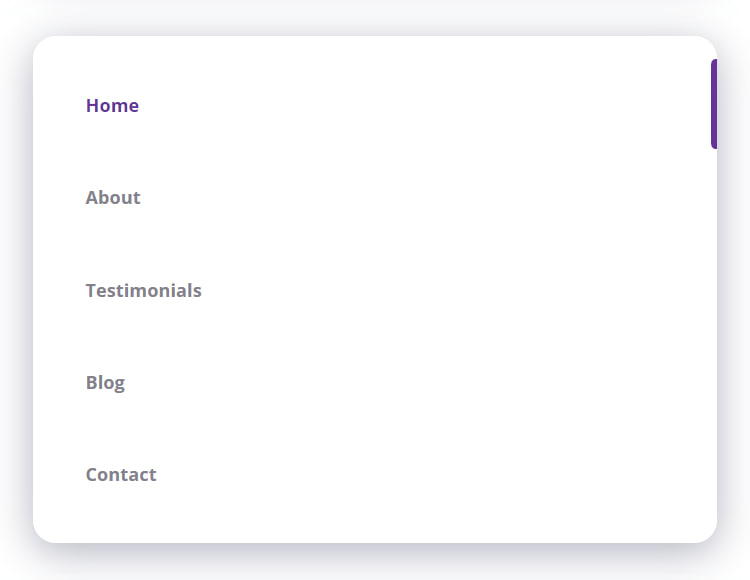The image size is (750, 580).
Task: Select Contact at the bottom of the menu
Action: tap(121, 475)
